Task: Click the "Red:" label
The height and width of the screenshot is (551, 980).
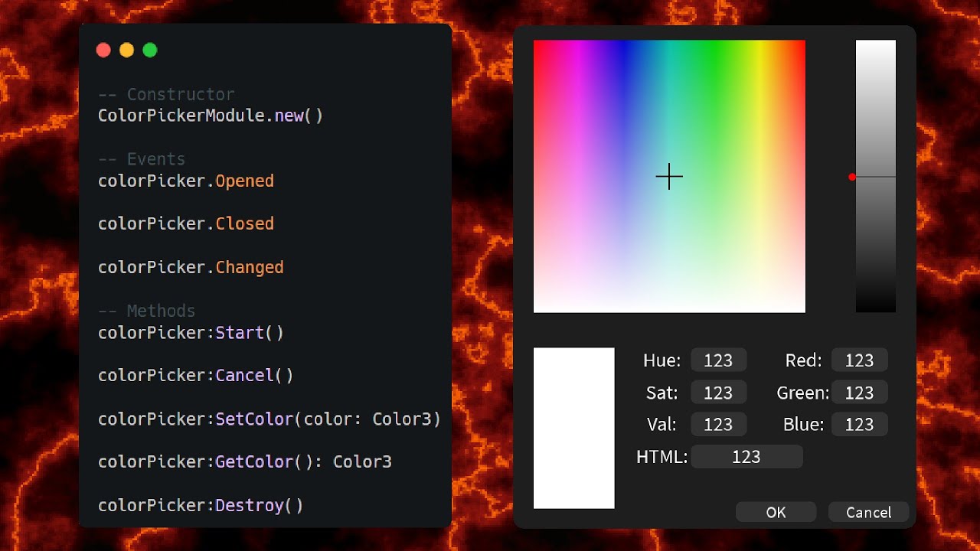Action: tap(803, 360)
